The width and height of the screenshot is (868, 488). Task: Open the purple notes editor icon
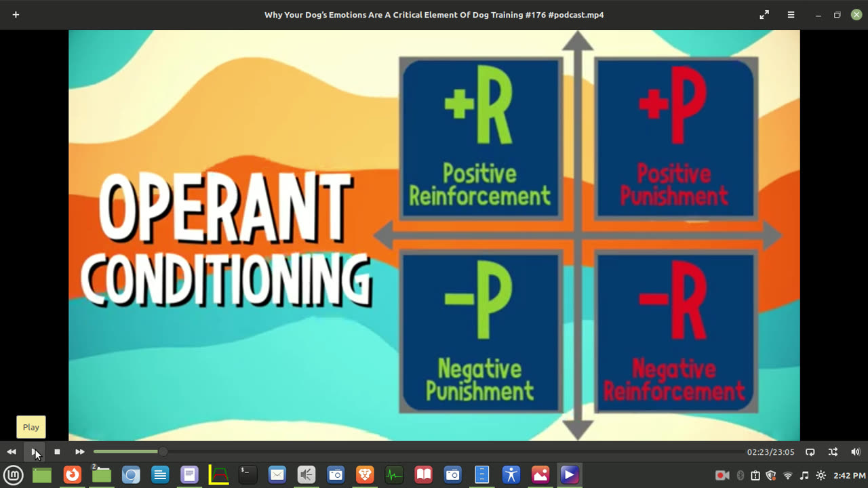(189, 475)
